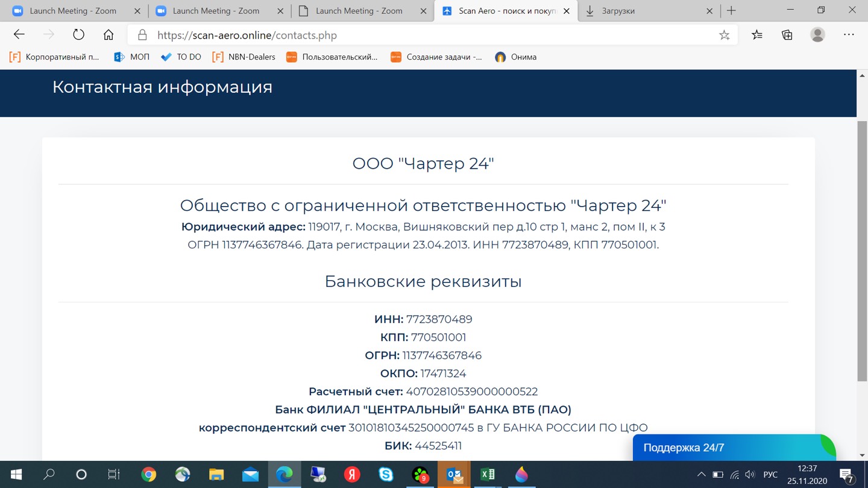Open the clock showing 12:37
This screenshot has height=488, width=868.
807,475
